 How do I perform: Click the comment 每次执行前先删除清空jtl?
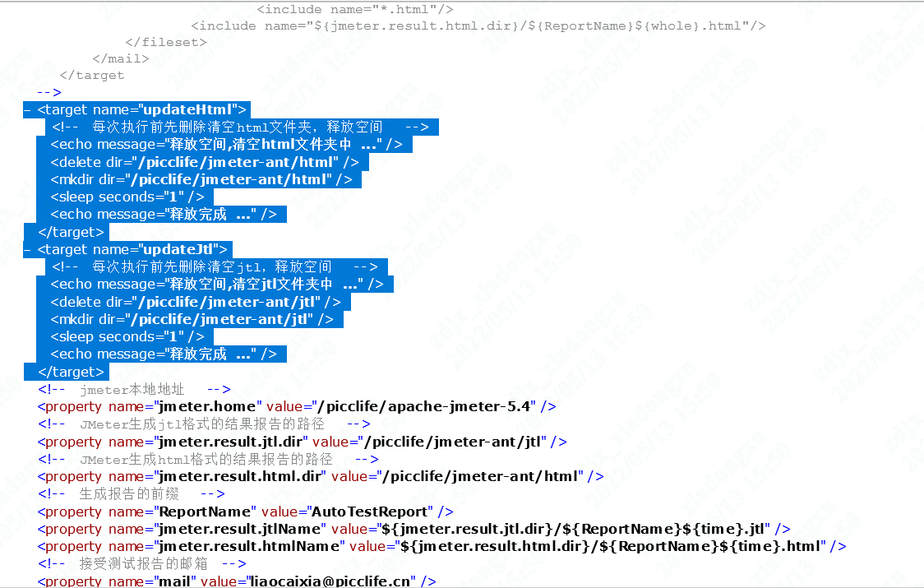tap(215, 266)
